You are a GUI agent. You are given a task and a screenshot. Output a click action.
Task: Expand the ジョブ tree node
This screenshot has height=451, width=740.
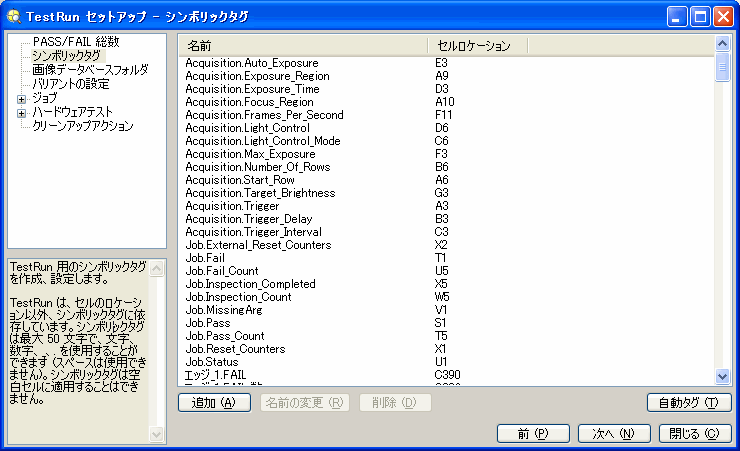point(21,98)
